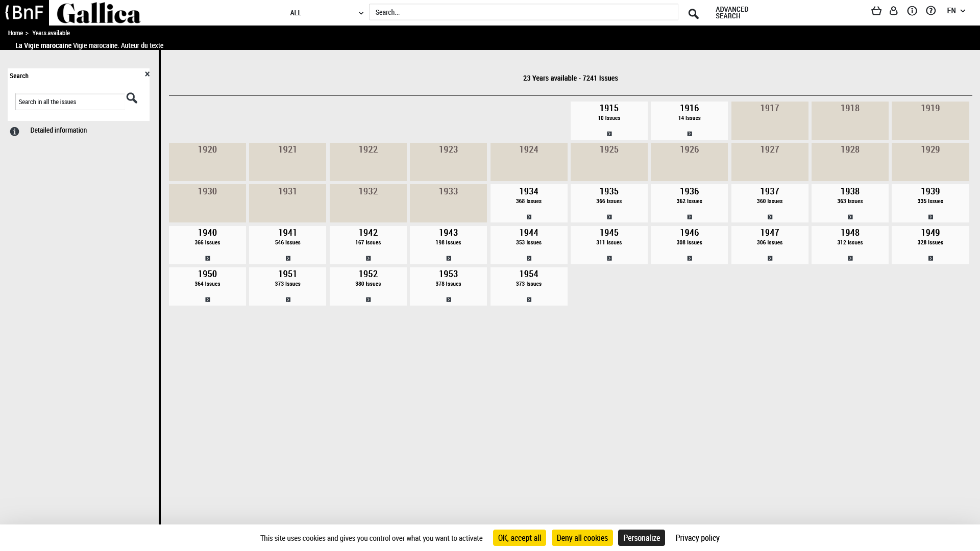Open Advanced Search
Screen dimensions: 980x551
pyautogui.click(x=731, y=13)
